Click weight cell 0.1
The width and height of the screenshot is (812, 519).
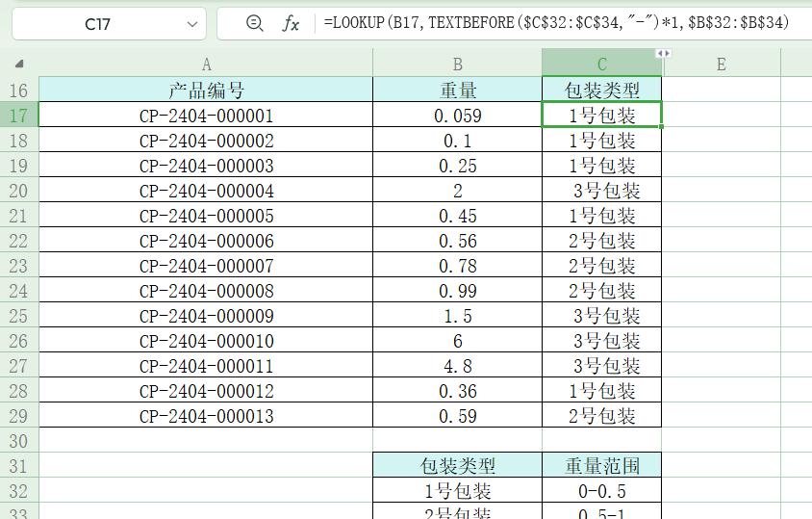tap(457, 140)
